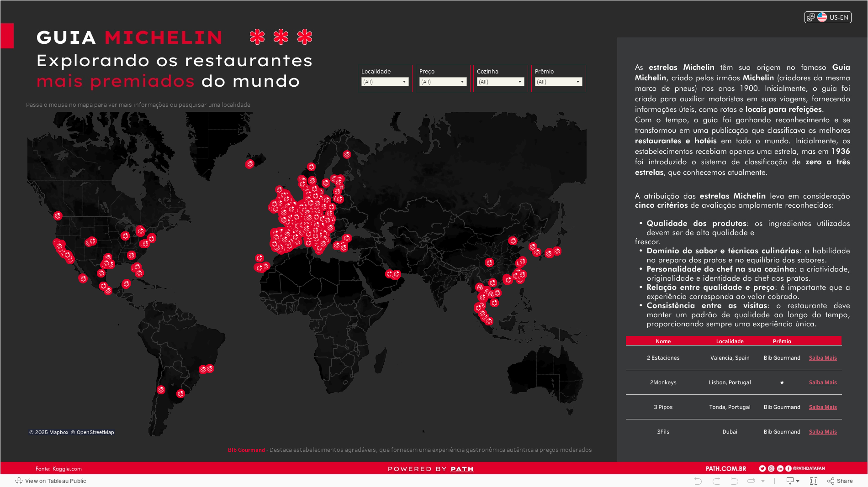Click the Tableau refresh data icon

coord(751,481)
